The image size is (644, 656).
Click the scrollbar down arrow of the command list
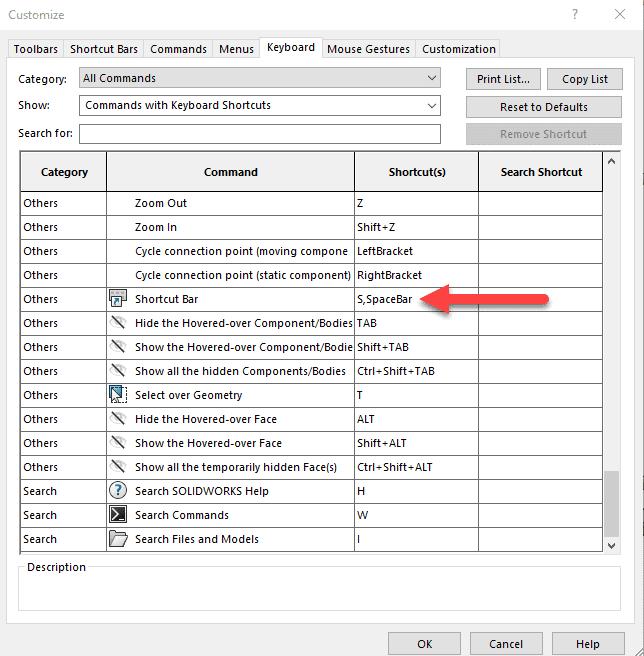click(x=611, y=546)
